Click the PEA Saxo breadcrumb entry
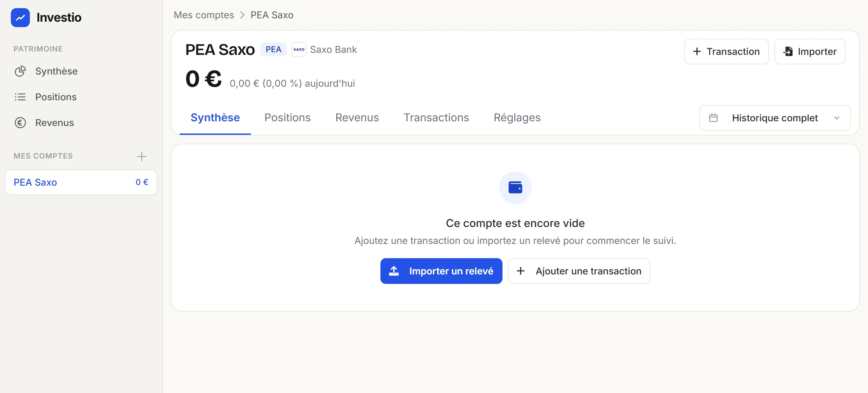The height and width of the screenshot is (393, 868). pyautogui.click(x=272, y=15)
